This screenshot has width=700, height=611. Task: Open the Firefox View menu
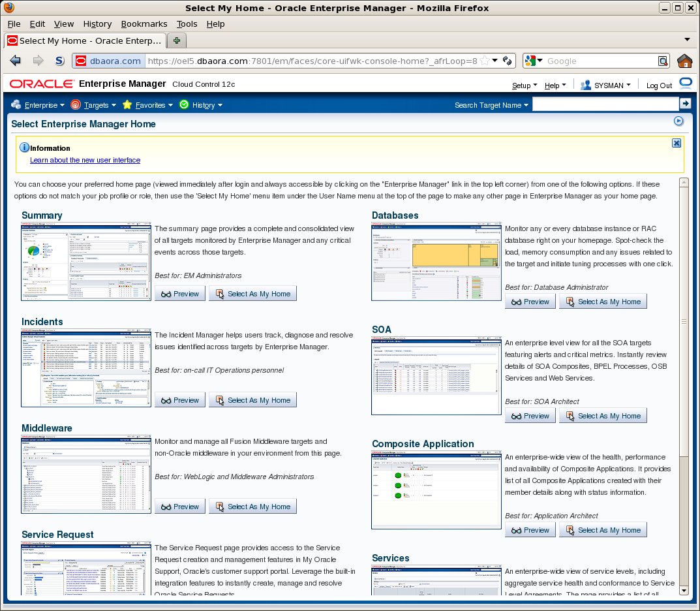64,24
